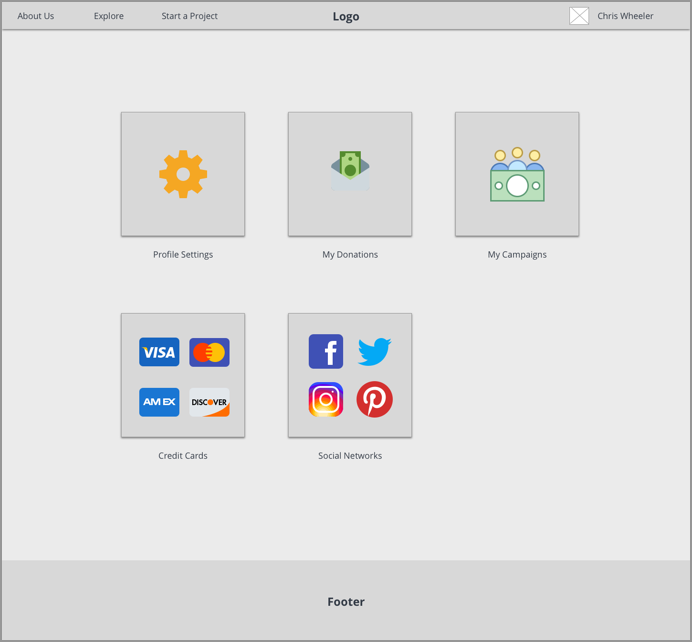Open the Explore menu item
This screenshot has width=692, height=642.
pos(109,16)
